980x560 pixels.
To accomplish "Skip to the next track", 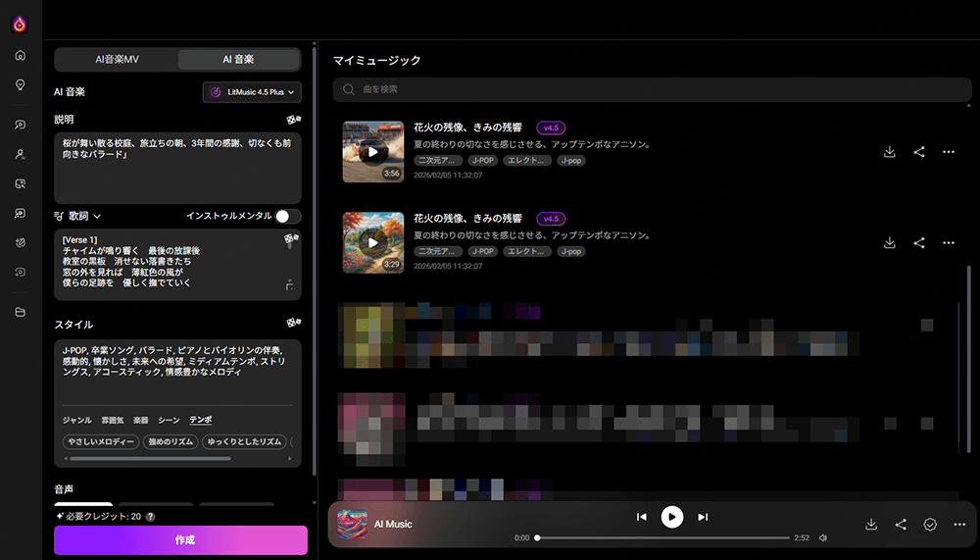I will point(703,517).
